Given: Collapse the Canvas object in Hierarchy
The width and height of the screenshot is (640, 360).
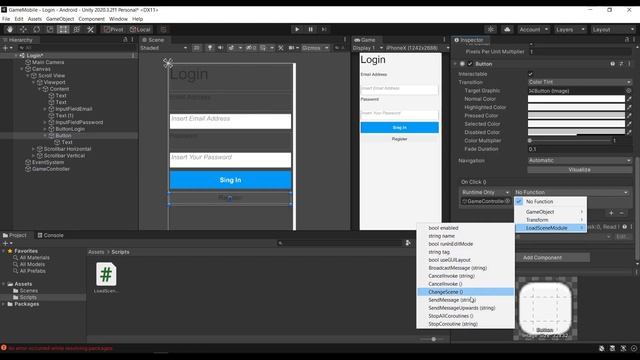Looking at the screenshot, I should (x=22, y=69).
